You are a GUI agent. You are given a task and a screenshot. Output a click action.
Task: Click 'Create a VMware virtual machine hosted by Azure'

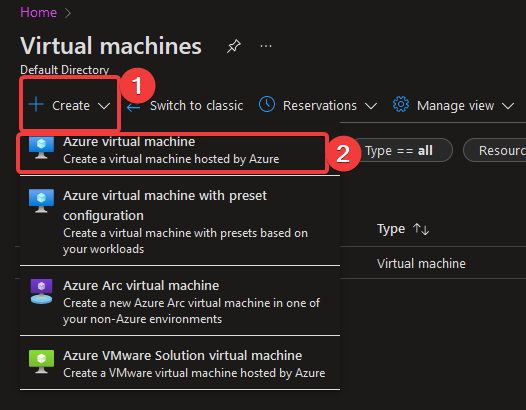194,373
